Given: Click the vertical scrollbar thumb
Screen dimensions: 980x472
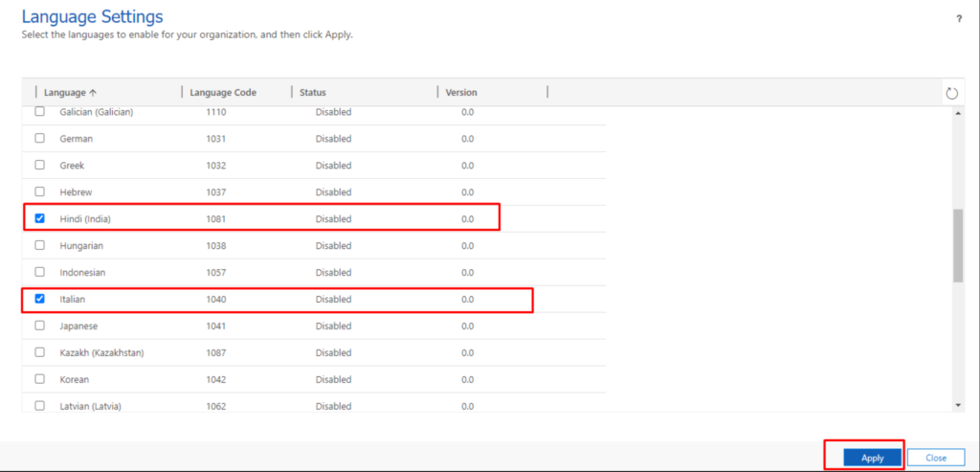Looking at the screenshot, I should pyautogui.click(x=958, y=246).
